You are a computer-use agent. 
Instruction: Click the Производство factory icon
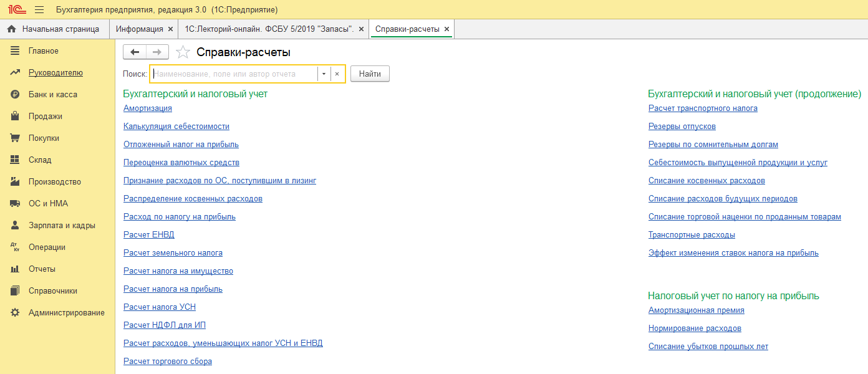click(x=15, y=182)
